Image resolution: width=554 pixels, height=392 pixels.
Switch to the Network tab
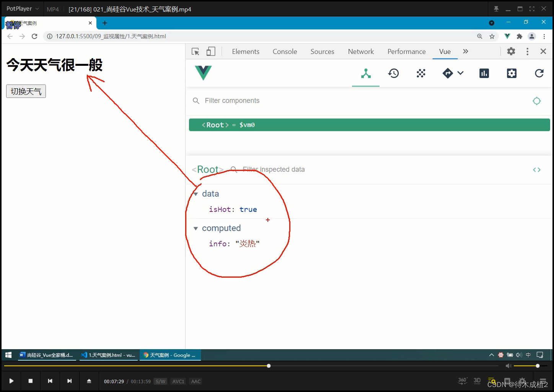[x=361, y=52]
